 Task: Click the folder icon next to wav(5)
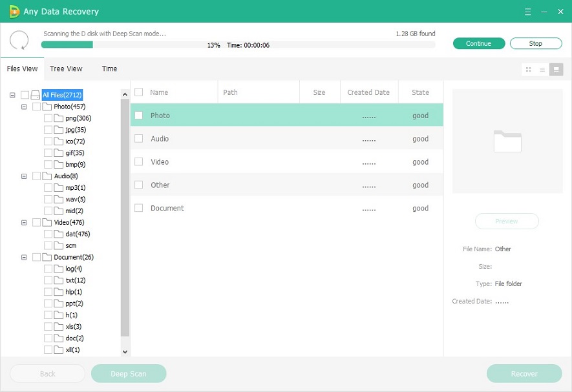point(58,199)
